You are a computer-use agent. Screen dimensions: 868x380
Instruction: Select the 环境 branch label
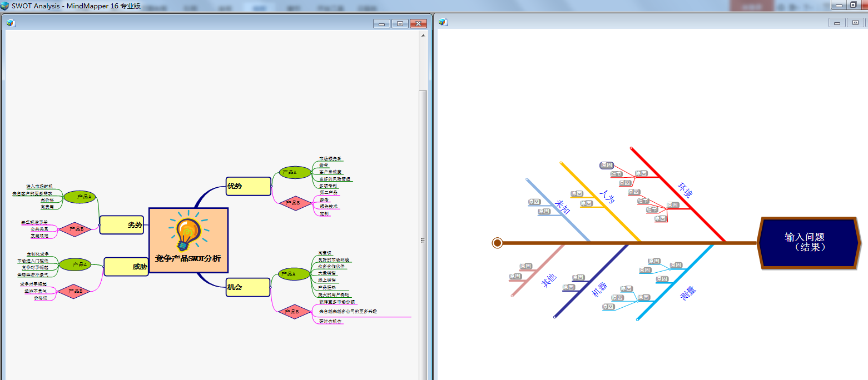686,190
